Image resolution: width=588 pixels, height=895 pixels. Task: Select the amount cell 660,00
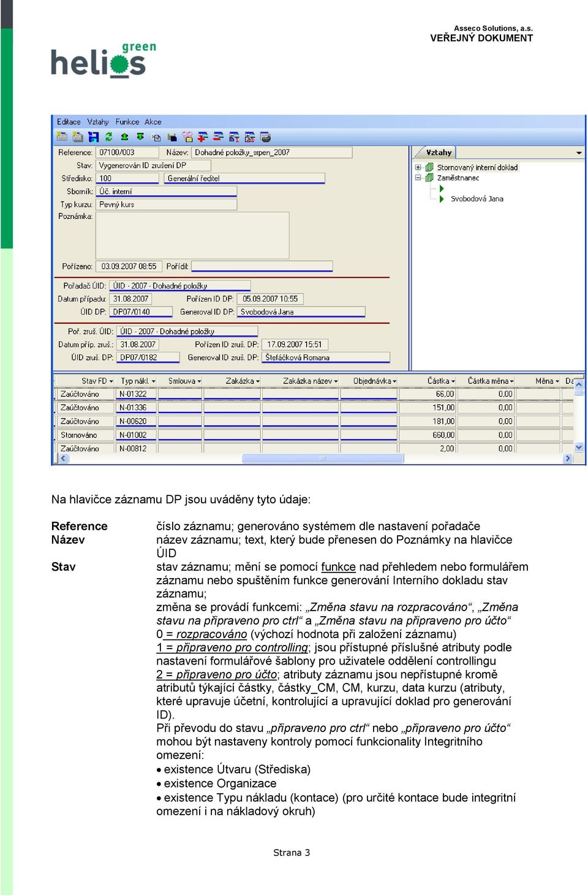428,435
